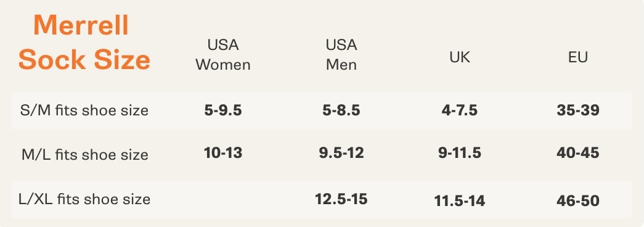Click the 35-39 EU size value
644x227 pixels.
point(578,110)
